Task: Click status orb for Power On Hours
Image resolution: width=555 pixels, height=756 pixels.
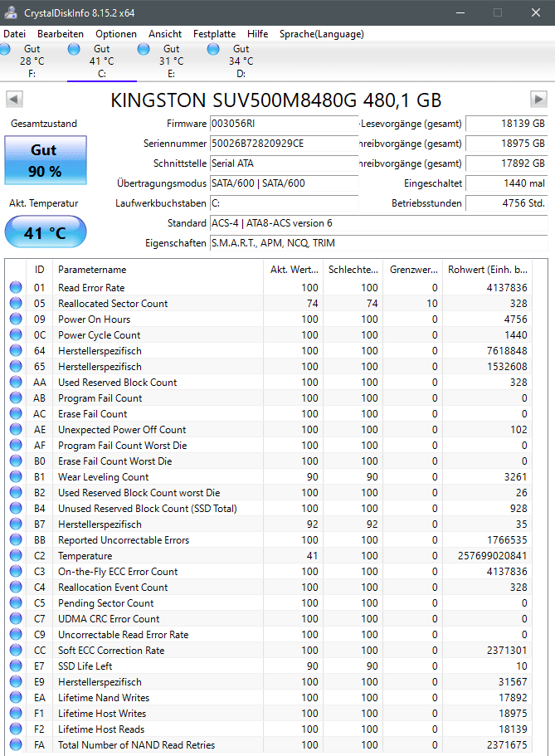Action: [16, 319]
